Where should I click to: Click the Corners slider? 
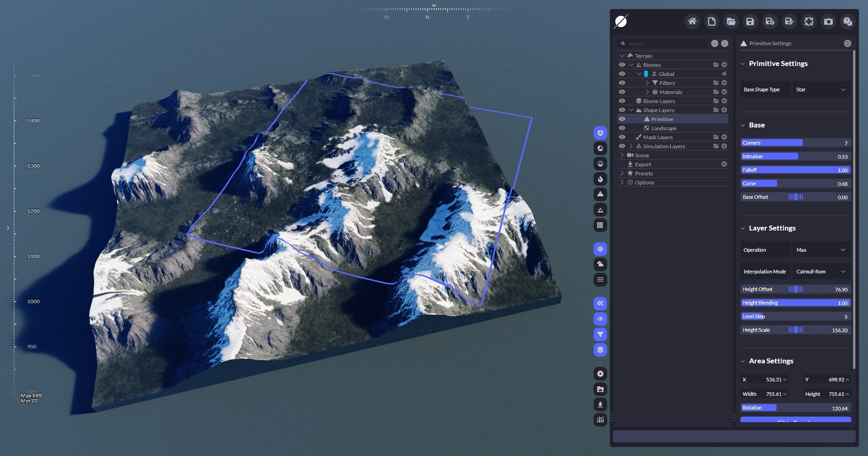pos(795,143)
